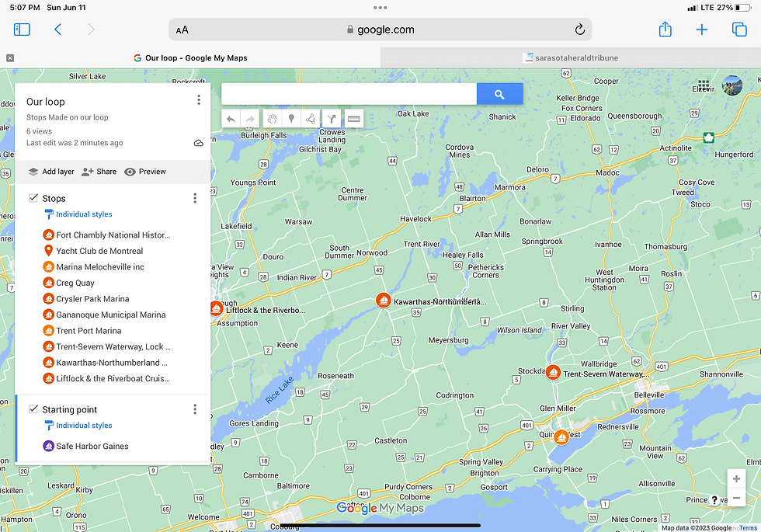The height and width of the screenshot is (532, 761).
Task: Click Stops layer title
Action: click(54, 199)
